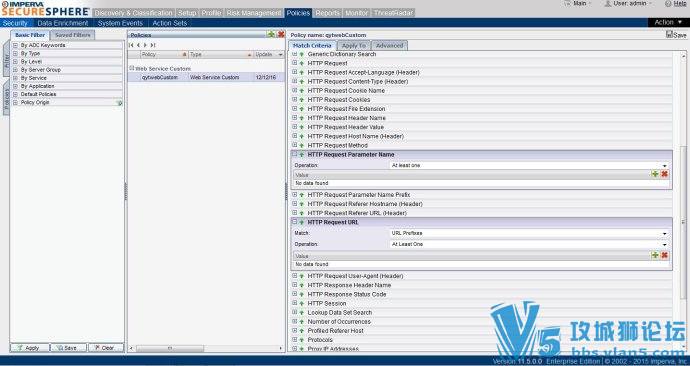Open Action Sets submenu
The image size is (690, 366).
[x=170, y=23]
